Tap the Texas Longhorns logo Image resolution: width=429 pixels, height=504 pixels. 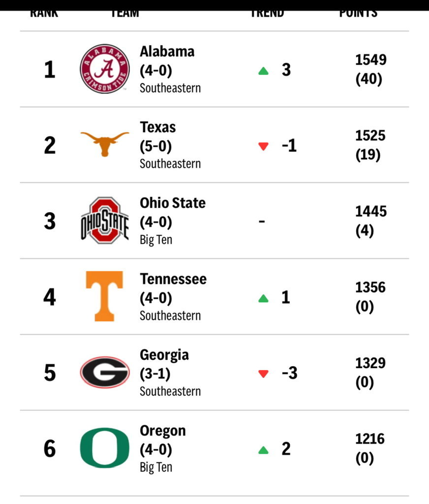(x=105, y=144)
